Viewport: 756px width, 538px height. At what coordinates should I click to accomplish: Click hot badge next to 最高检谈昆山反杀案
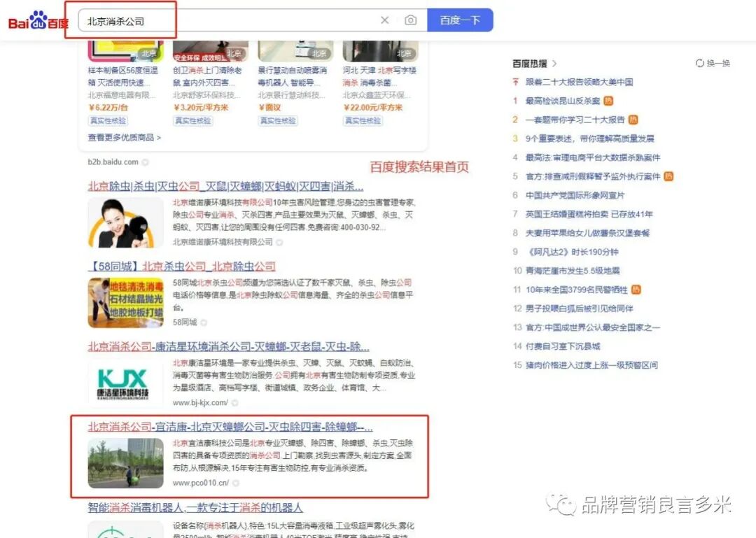(x=608, y=101)
